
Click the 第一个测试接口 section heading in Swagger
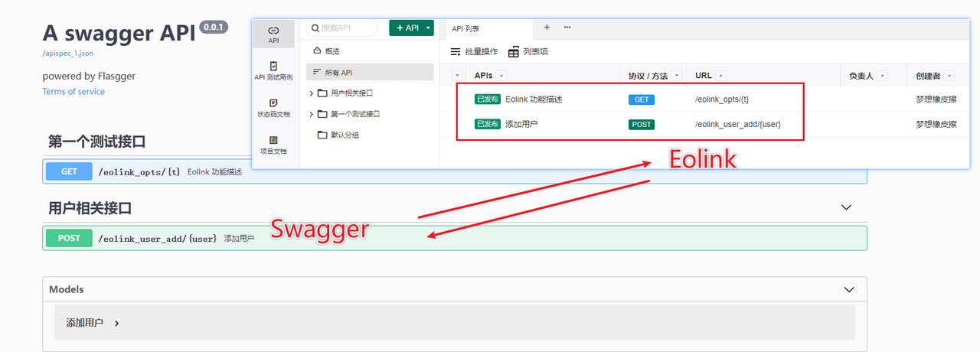(96, 142)
